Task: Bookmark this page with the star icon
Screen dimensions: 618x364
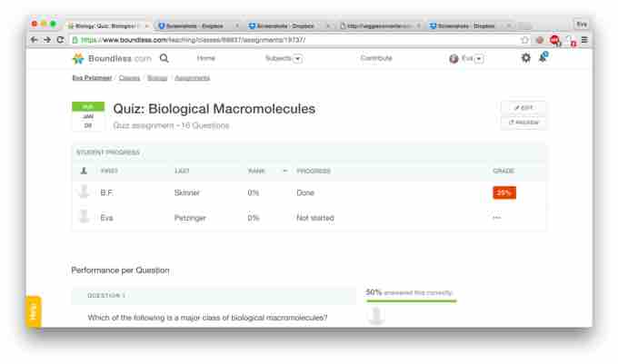Action: (525, 41)
